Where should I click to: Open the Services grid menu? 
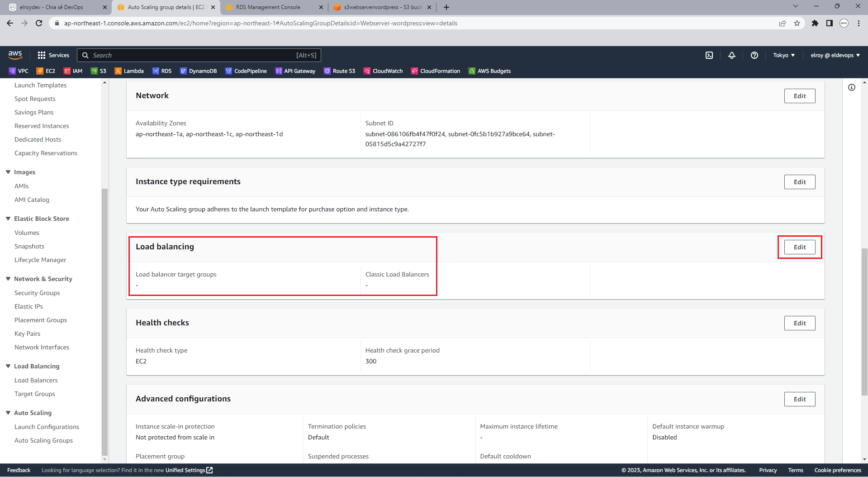tap(53, 55)
